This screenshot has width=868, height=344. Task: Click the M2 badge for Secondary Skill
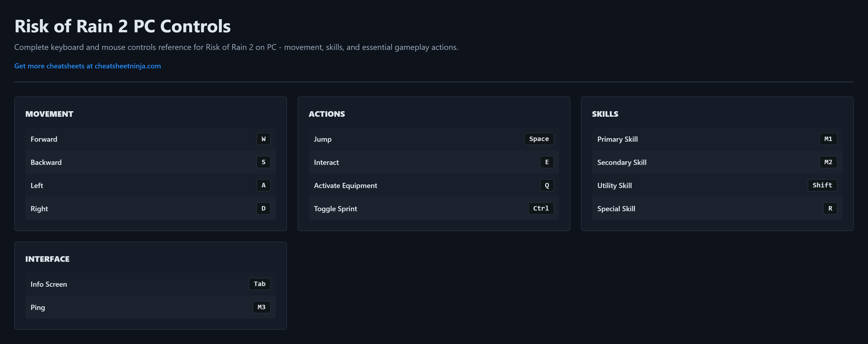click(828, 162)
